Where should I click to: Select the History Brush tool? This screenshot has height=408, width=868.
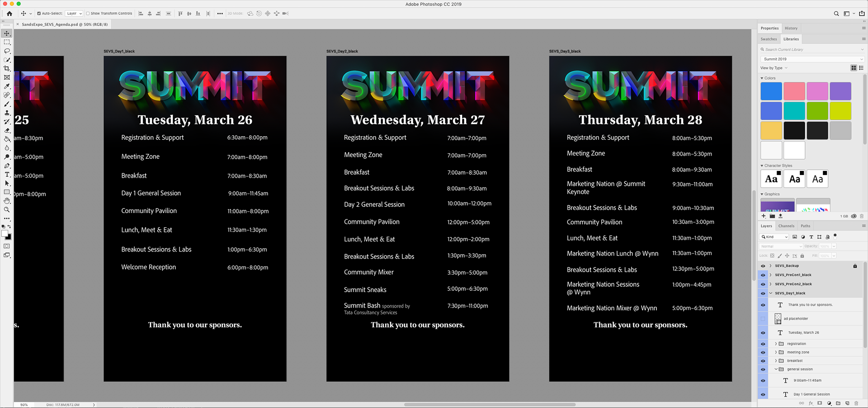(7, 122)
